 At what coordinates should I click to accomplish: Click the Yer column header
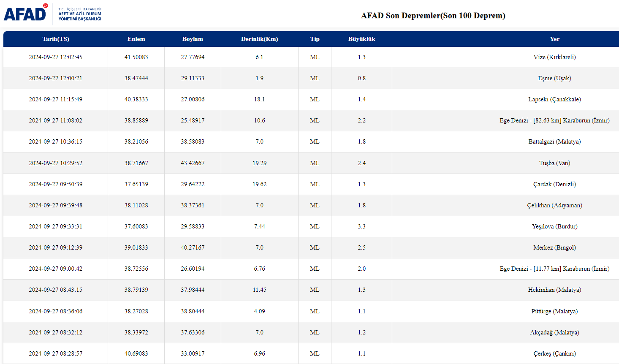coord(555,39)
